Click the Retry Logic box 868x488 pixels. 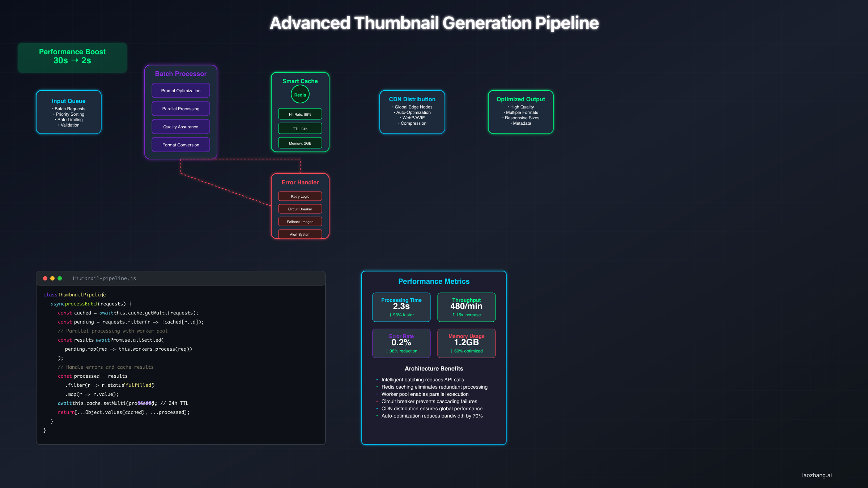coord(300,196)
